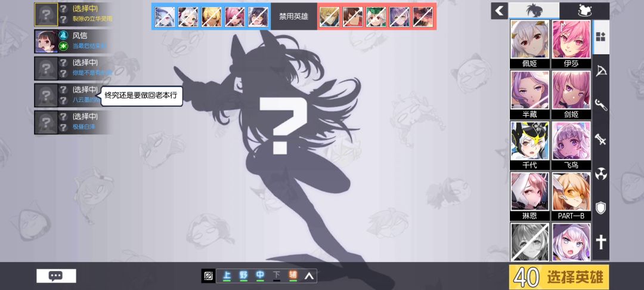Toggle the 下 (bottom) lane preference
The image size is (644, 290).
click(x=276, y=276)
